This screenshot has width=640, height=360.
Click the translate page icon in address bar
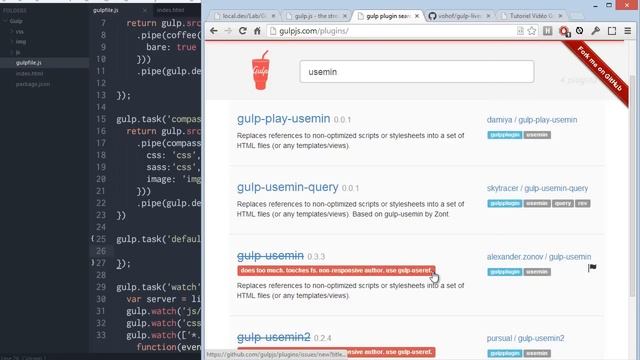click(520, 31)
